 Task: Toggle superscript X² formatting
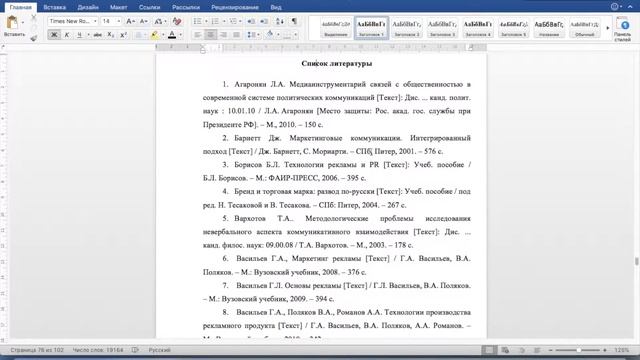123,35
